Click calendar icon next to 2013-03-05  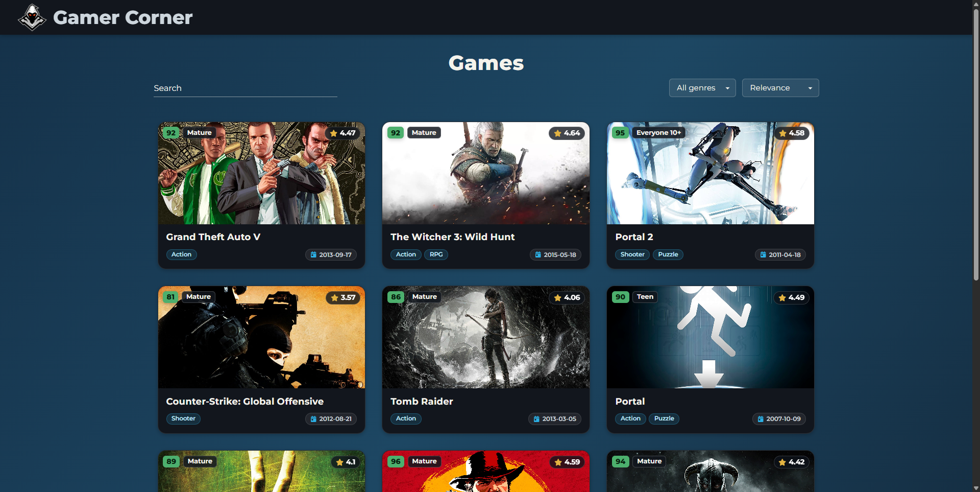[x=536, y=419]
